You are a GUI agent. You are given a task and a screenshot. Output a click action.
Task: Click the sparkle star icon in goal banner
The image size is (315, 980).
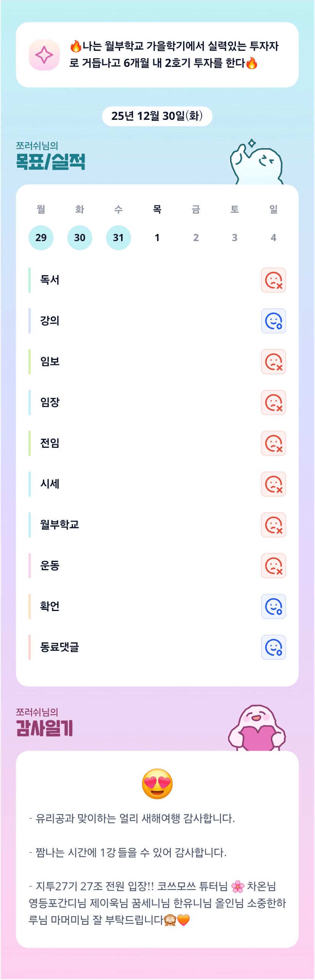coord(44,55)
